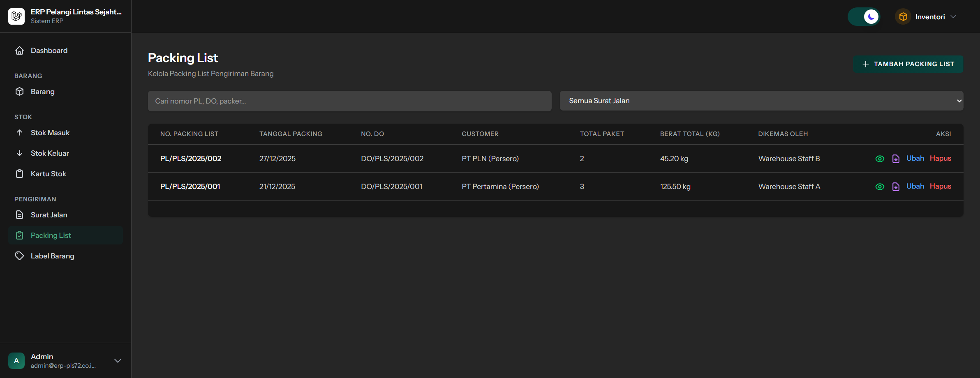The width and height of the screenshot is (980, 378).
Task: Open the Dashboard page from the sidebar
Action: tap(49, 51)
